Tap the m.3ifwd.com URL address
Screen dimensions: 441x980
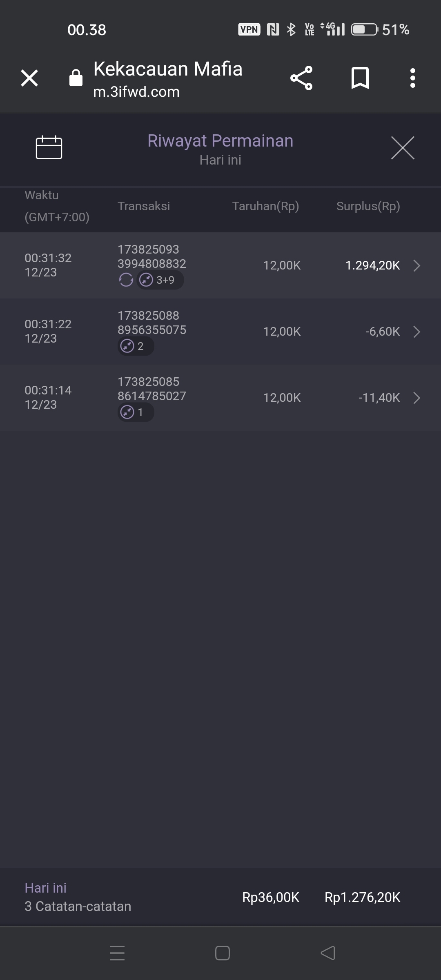(136, 92)
